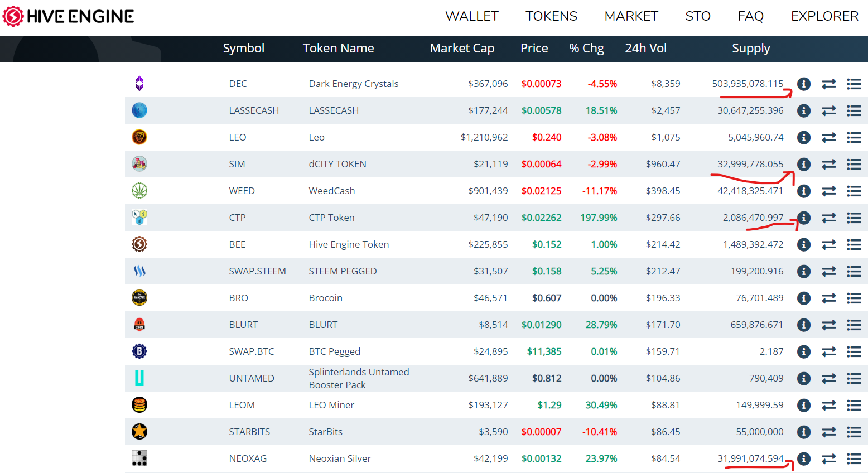The height and width of the screenshot is (473, 868).
Task: Open list icon for LEOM row
Action: 854,405
